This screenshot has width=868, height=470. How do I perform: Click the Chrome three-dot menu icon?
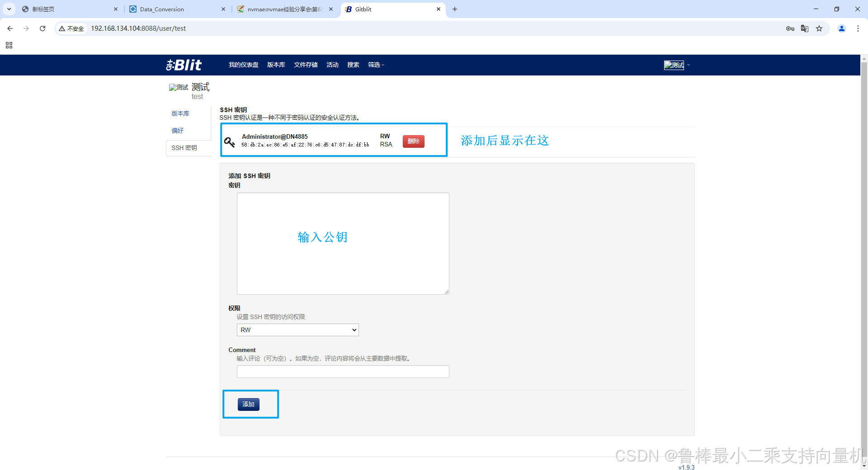(858, 28)
